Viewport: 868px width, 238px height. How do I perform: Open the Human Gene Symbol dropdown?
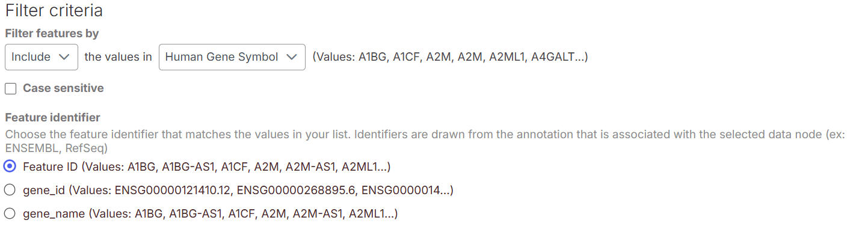coord(232,57)
